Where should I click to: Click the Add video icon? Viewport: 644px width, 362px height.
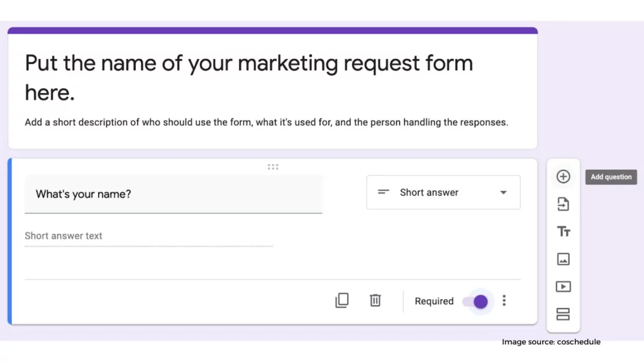point(563,287)
